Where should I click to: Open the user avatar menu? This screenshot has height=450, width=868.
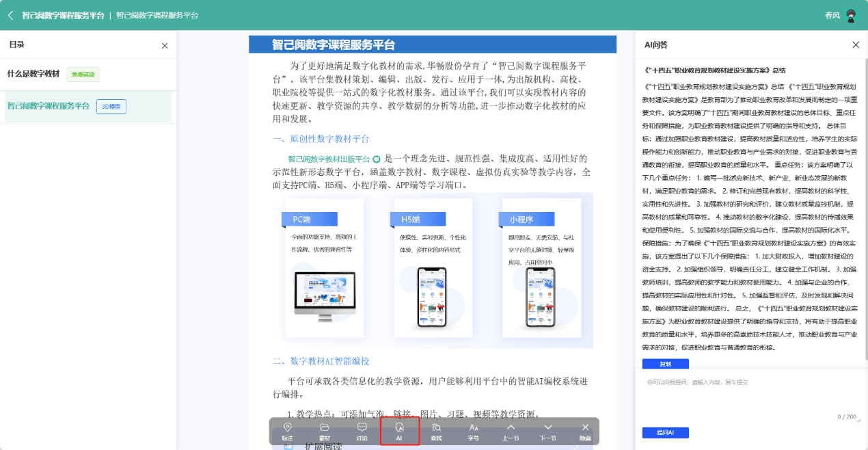coord(851,15)
